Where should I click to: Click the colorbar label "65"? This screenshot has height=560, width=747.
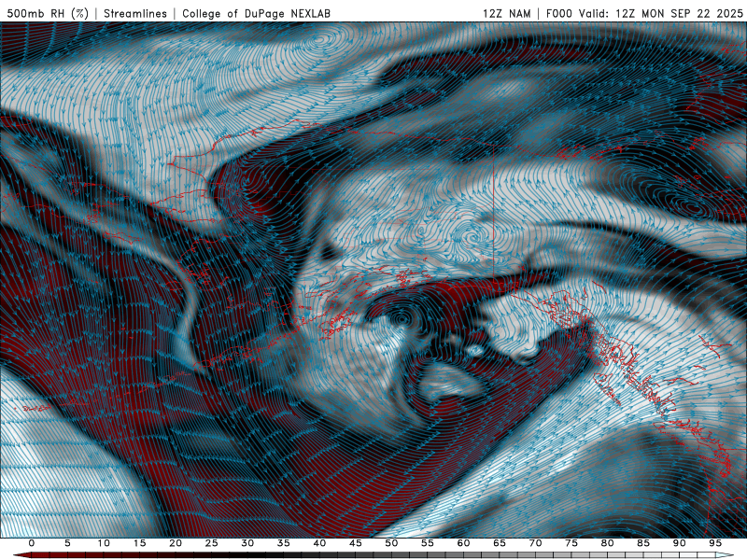pos(500,543)
